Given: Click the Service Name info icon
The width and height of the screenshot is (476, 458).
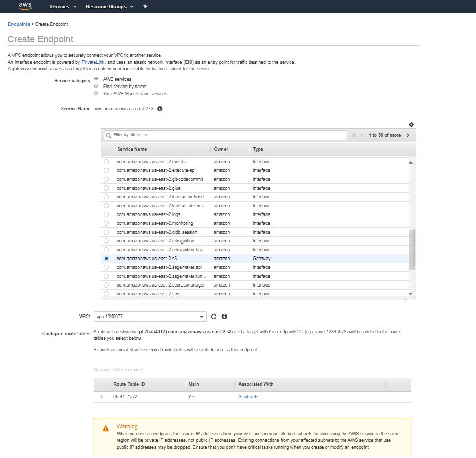Looking at the screenshot, I should (159, 109).
